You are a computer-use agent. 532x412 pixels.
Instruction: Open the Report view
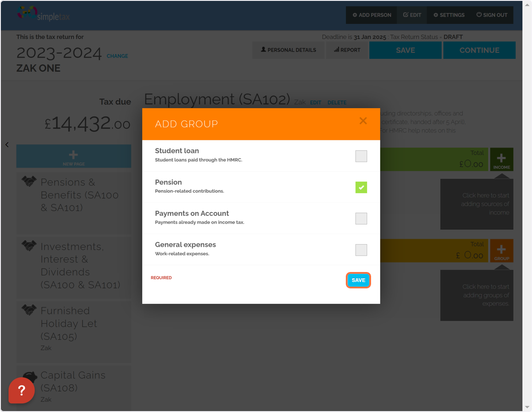point(347,50)
